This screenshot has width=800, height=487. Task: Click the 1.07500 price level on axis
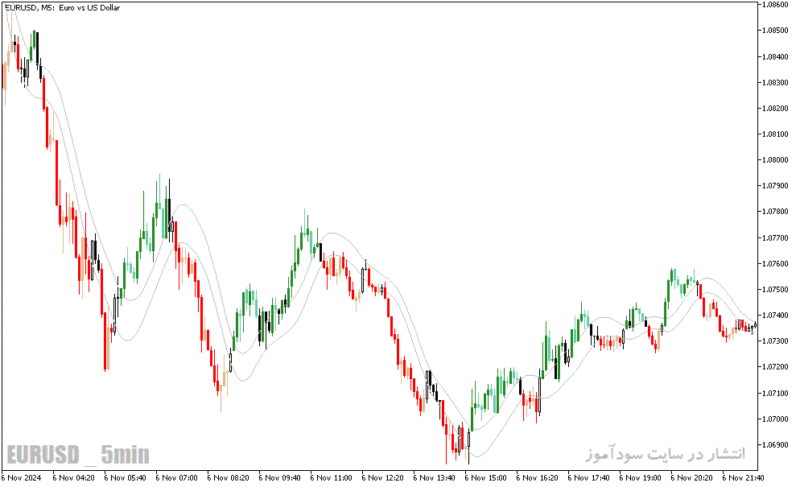tap(775, 290)
